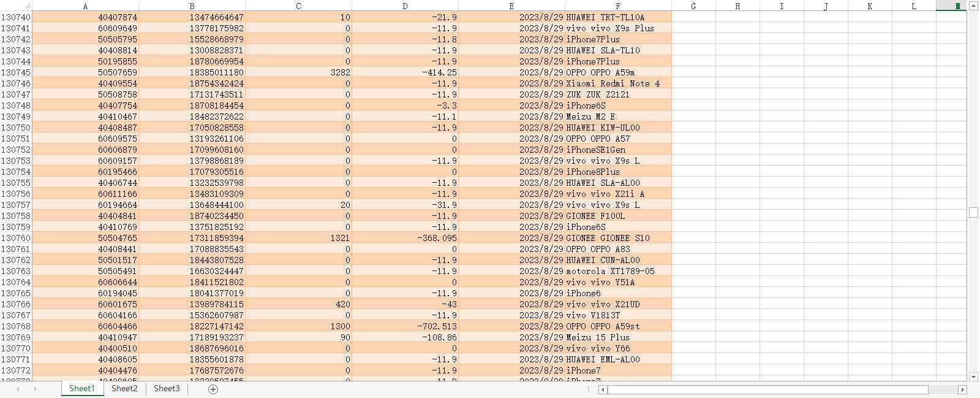Click cell vivo vivo Y51A
980x398 pixels.
[x=618, y=282]
